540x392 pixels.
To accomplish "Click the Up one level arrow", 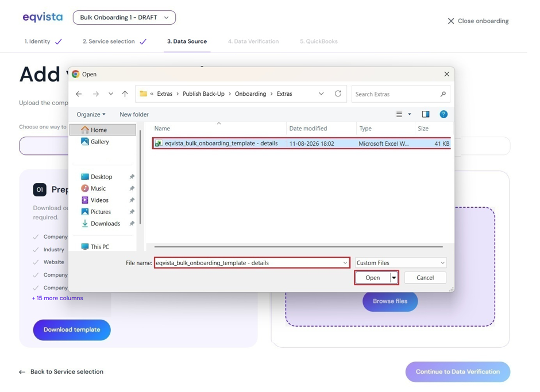I will coord(125,94).
